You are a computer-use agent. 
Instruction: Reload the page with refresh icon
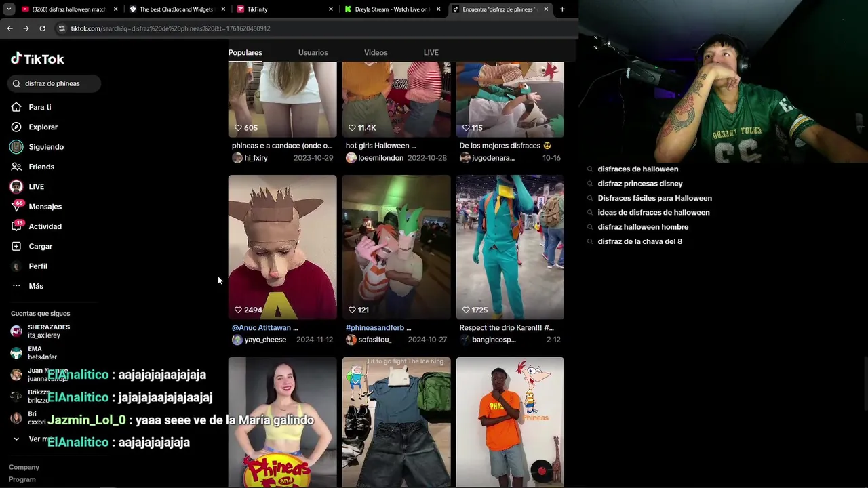[x=42, y=28]
